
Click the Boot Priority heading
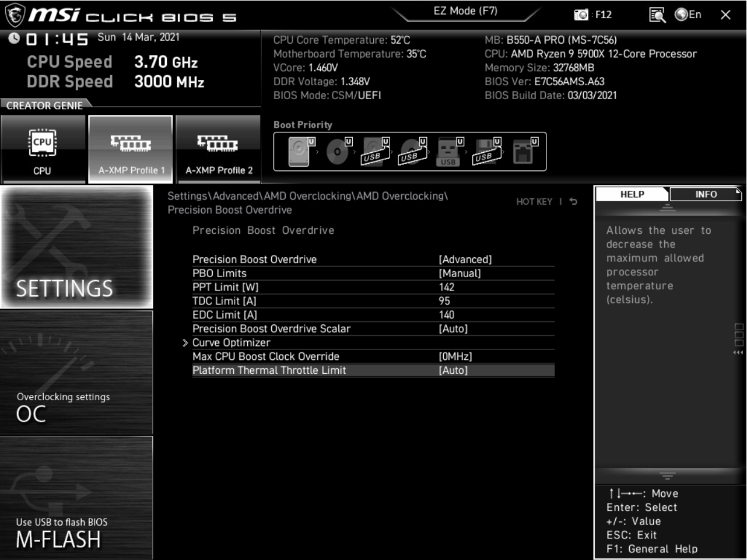[x=303, y=125]
